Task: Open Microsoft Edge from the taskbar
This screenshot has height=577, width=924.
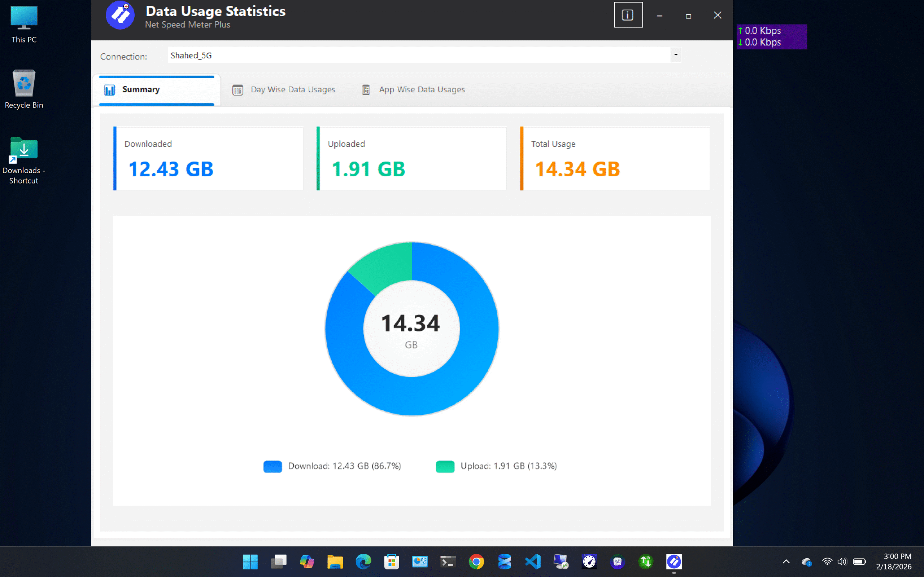Action: (363, 562)
